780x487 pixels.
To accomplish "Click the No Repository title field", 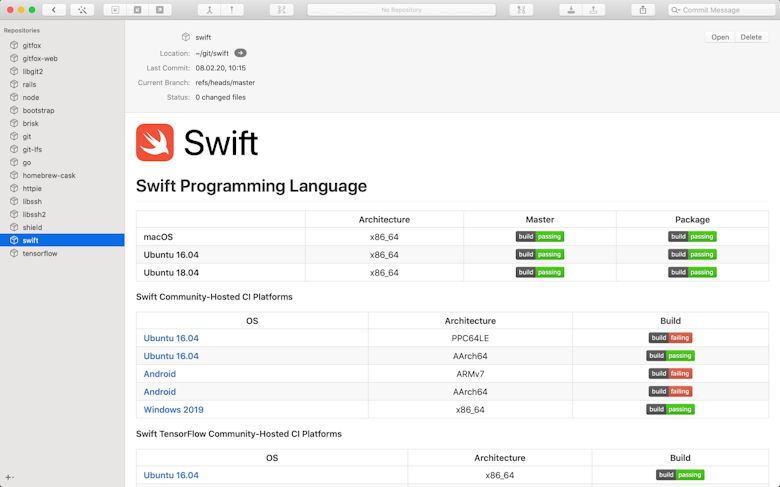I will (401, 10).
